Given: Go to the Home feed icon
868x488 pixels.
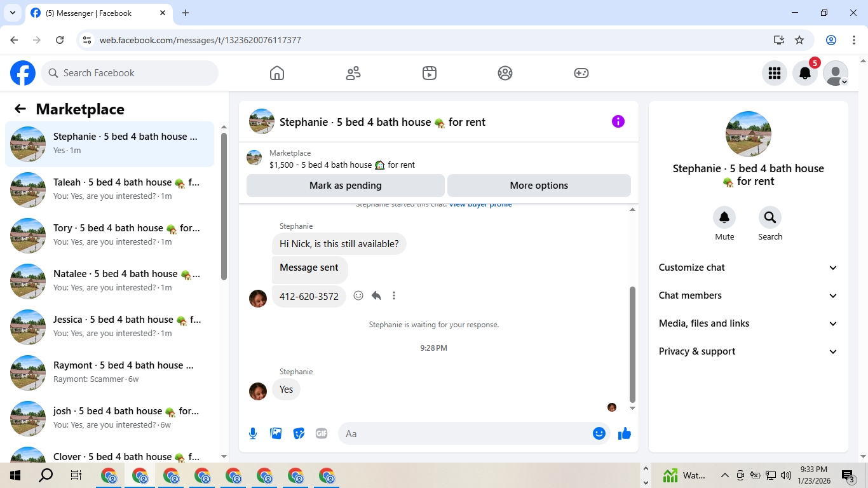Looking at the screenshot, I should [277, 73].
